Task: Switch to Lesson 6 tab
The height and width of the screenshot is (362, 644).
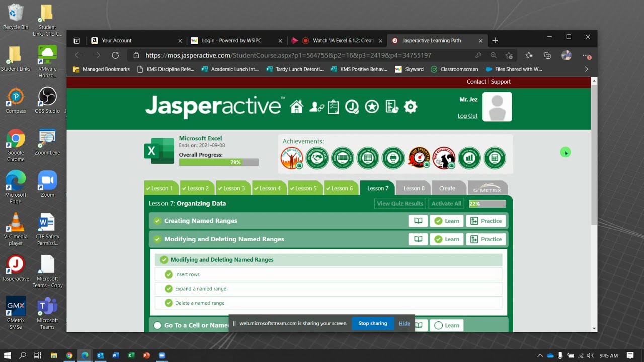Action: tap(341, 188)
